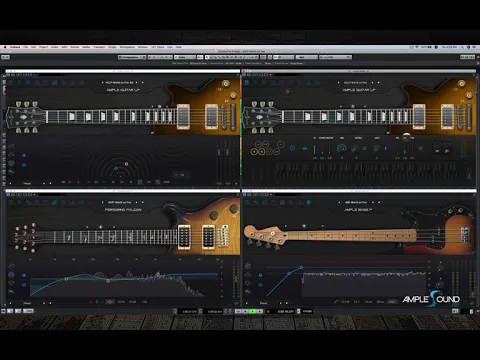Click the top compressor curve node in Ample Bass P
Screen dimensions: 480x360
(301, 267)
